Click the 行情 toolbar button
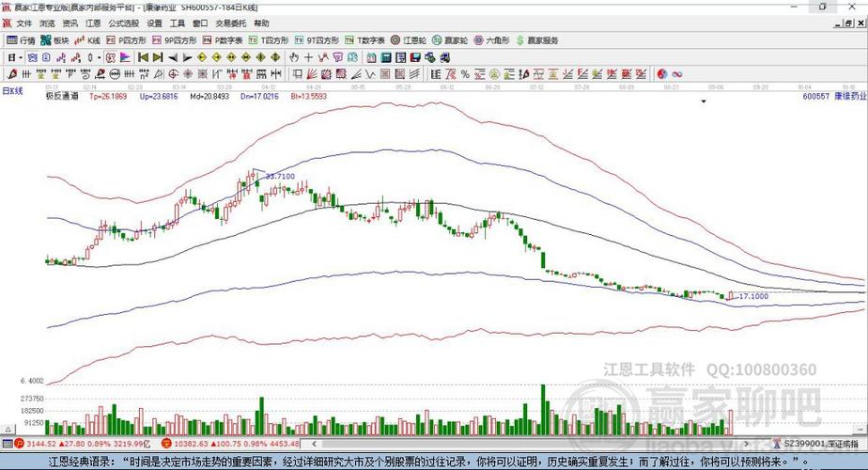Image resolution: width=868 pixels, height=470 pixels. (21, 40)
